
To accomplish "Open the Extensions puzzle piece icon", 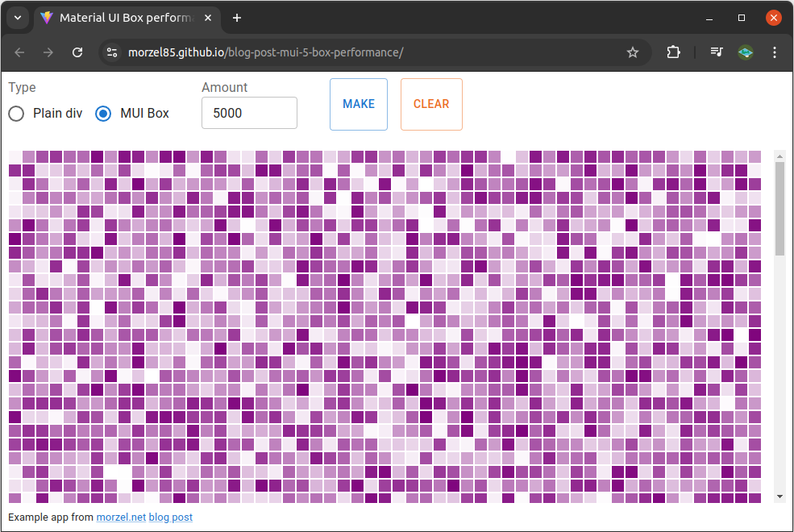I will 673,52.
